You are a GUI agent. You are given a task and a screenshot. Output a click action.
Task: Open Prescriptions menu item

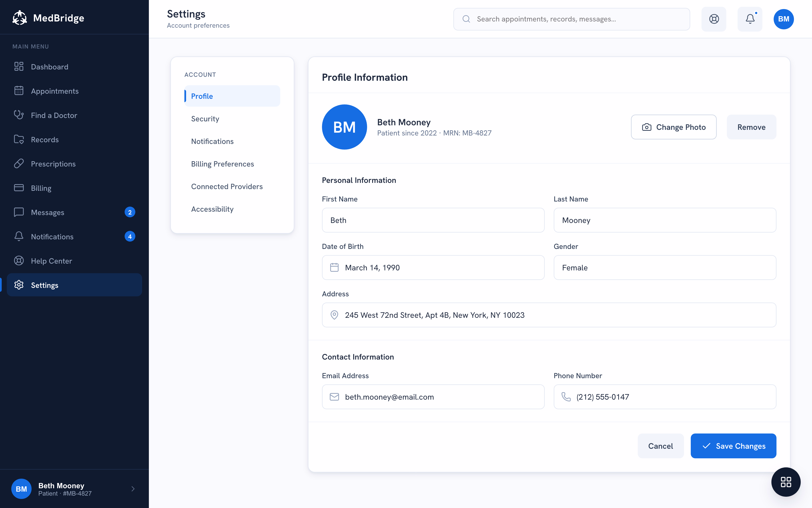coord(74,164)
